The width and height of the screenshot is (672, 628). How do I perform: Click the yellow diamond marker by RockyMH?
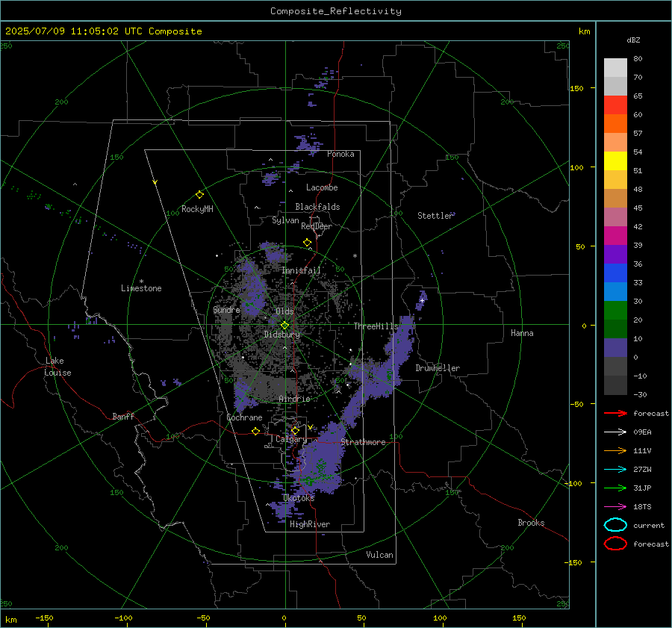click(x=199, y=195)
